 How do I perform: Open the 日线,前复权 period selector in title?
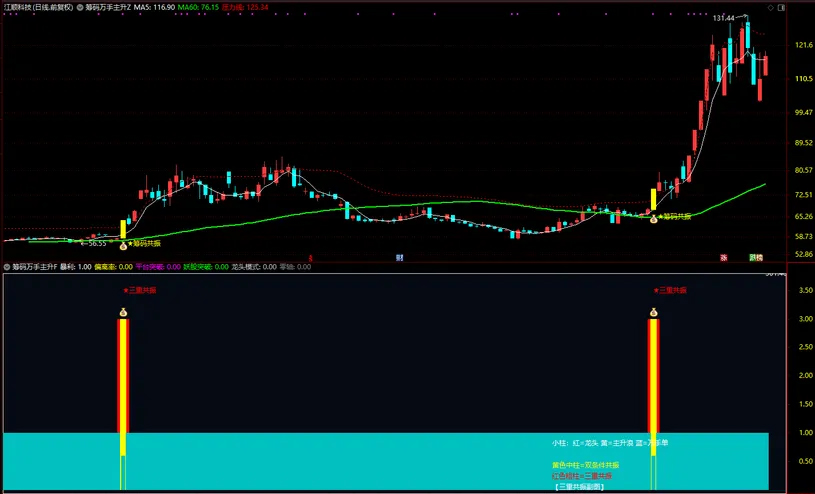[x=54, y=7]
